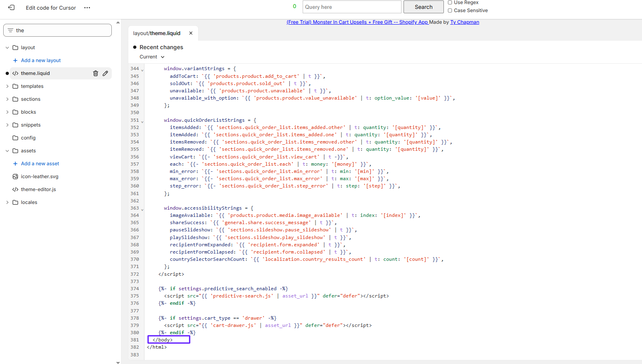This screenshot has height=364, width=642.
Task: Open theme-editor.js in the file tree
Action: [x=38, y=189]
